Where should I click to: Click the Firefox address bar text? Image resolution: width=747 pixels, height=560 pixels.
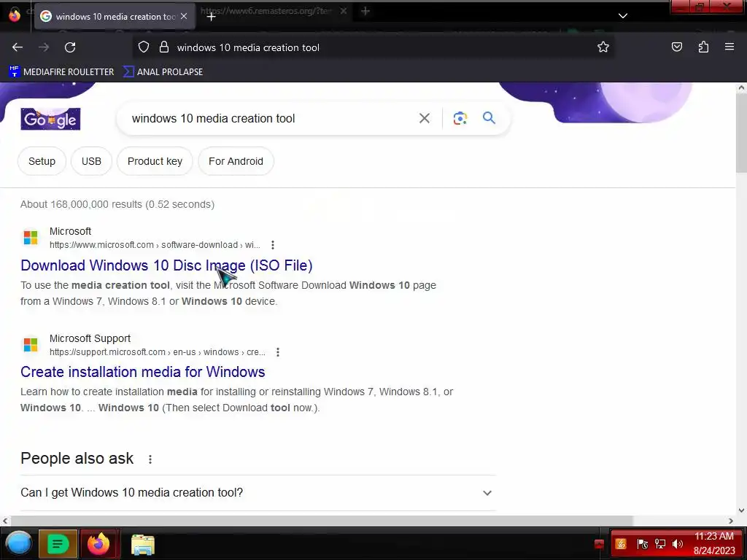[x=248, y=47]
